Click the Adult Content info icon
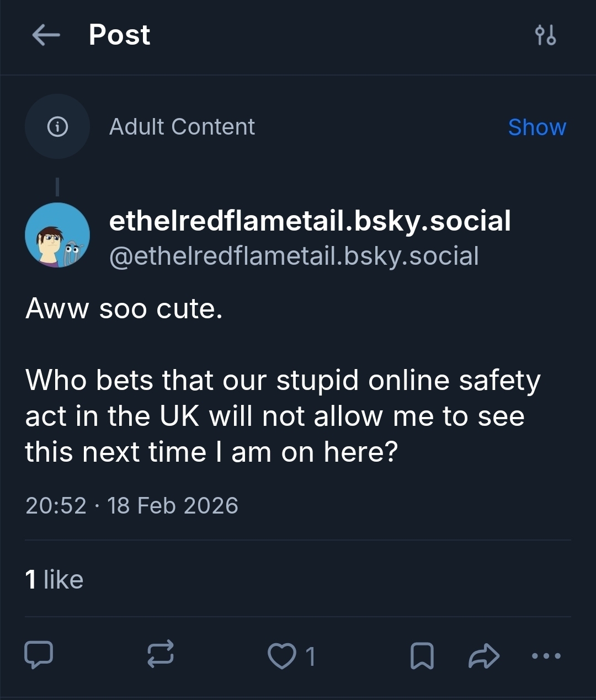596x700 pixels. point(57,127)
